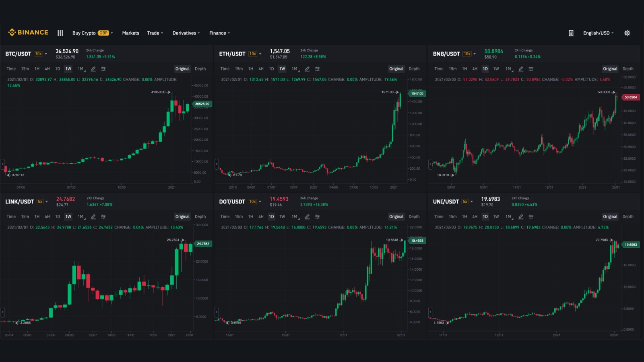Screen dimensions: 644x362
Task: Set ETH/USDT chart interval to 4H
Action: [261, 69]
